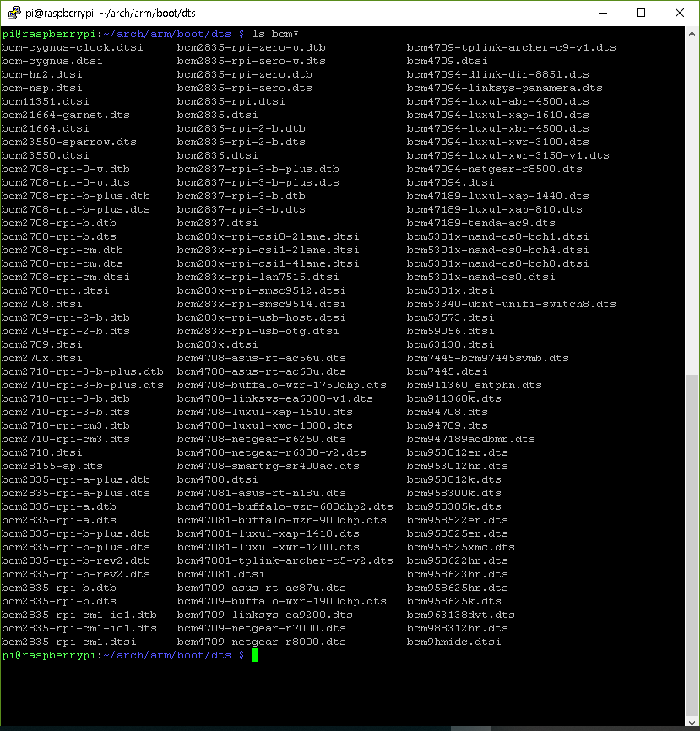Click file bcm4709-netgear-r8000.dts

tap(262, 642)
